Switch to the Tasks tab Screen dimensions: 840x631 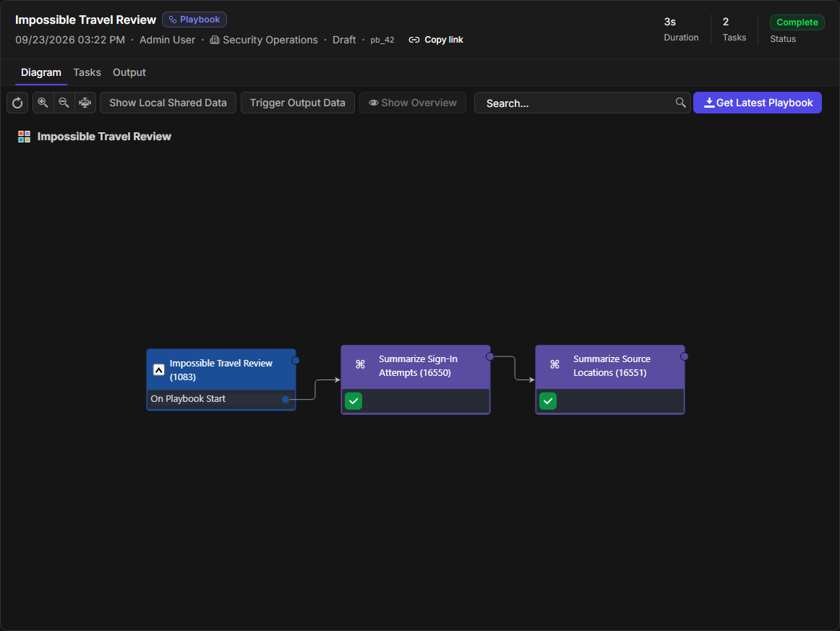87,72
